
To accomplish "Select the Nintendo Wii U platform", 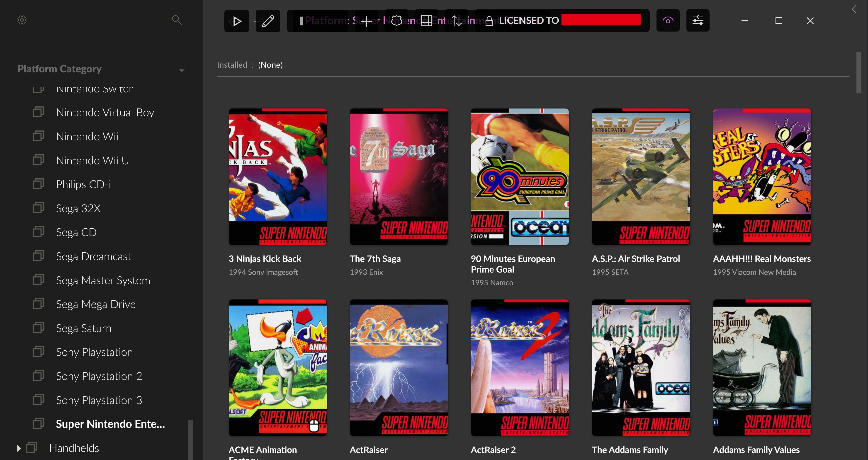I will [92, 160].
